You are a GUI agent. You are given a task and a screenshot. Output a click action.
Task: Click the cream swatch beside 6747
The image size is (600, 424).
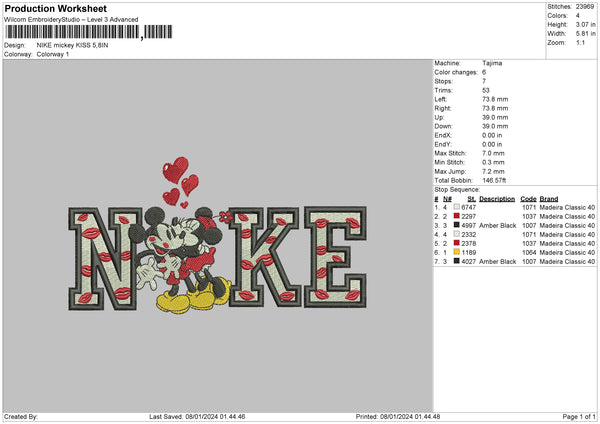(x=457, y=207)
